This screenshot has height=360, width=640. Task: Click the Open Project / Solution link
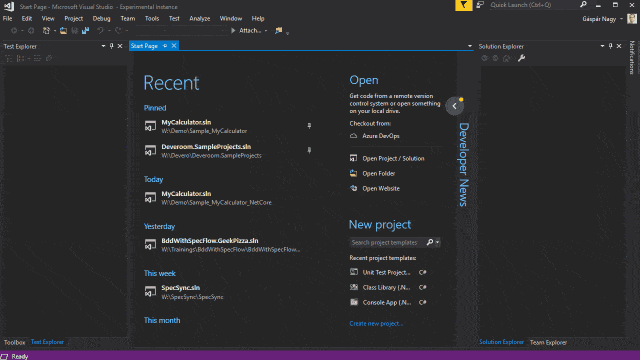(x=393, y=158)
